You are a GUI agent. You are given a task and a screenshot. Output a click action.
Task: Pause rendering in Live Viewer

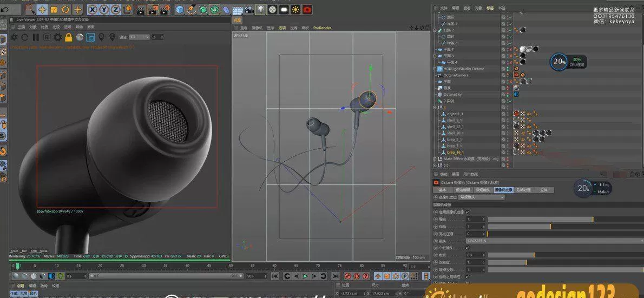tap(36, 37)
